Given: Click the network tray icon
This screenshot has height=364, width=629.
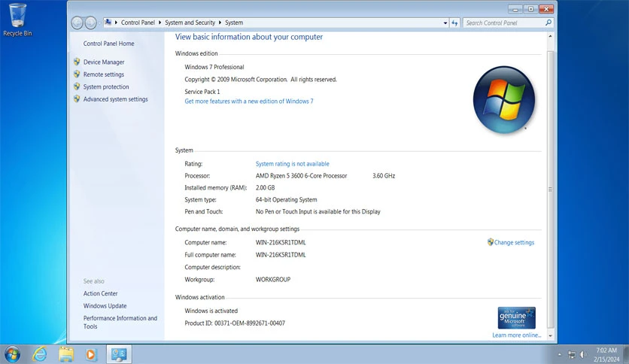Looking at the screenshot, I should click(572, 355).
